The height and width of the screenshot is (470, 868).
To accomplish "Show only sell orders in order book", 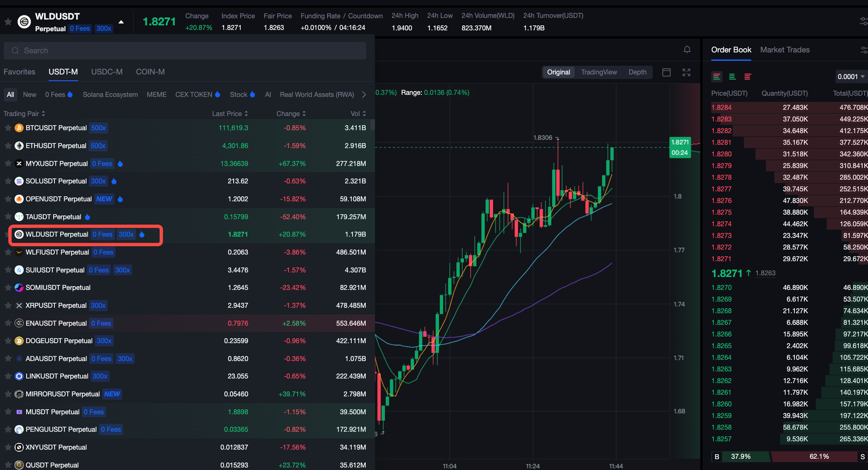I will [x=747, y=77].
